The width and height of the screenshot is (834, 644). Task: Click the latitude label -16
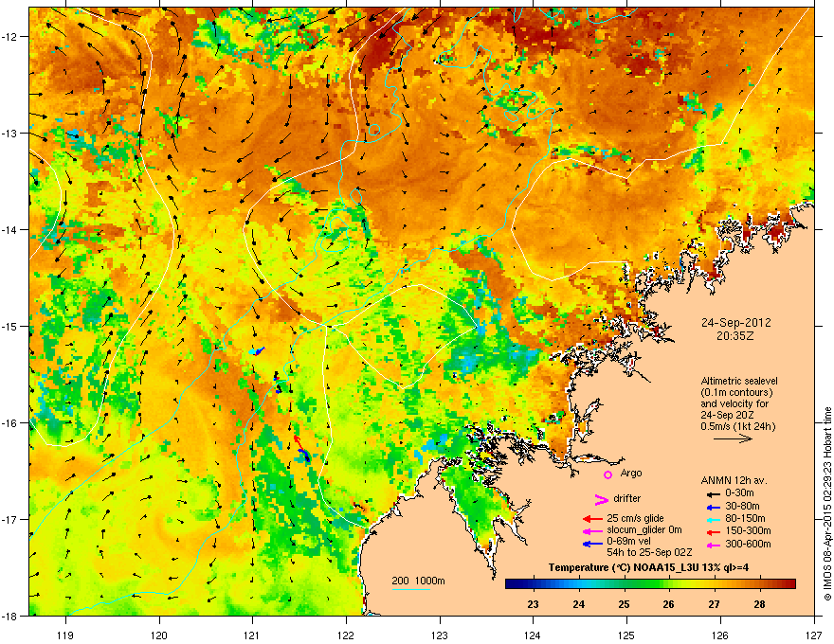[x=10, y=423]
